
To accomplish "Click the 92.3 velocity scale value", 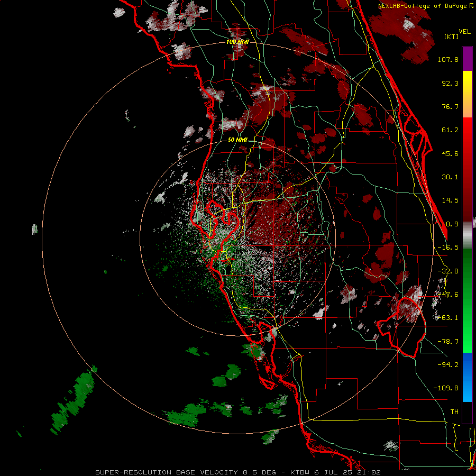I will click(x=450, y=83).
